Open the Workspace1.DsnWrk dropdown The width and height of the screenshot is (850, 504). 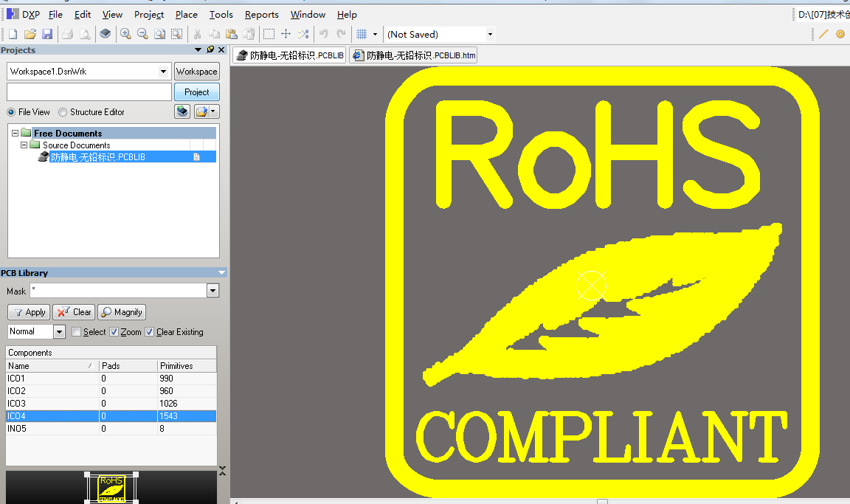163,71
